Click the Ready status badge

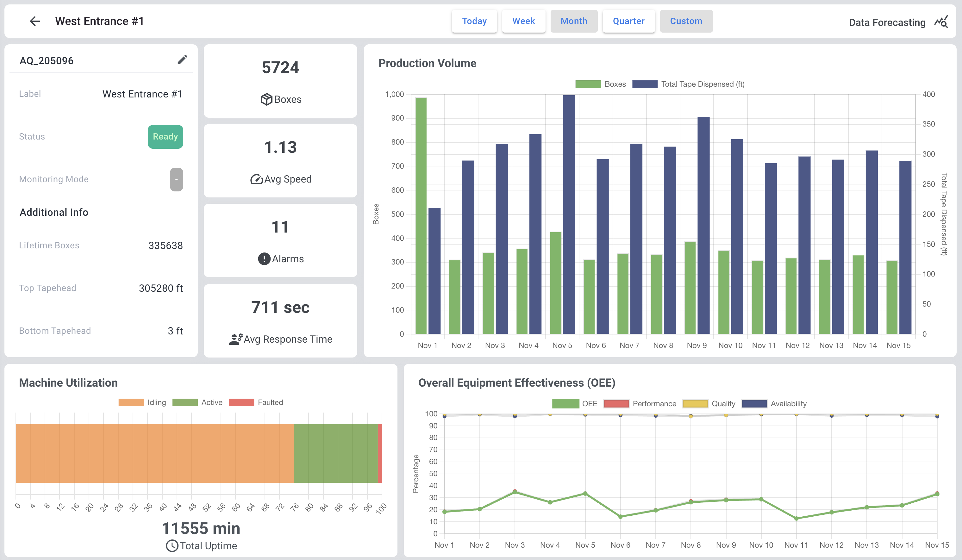pos(165,137)
